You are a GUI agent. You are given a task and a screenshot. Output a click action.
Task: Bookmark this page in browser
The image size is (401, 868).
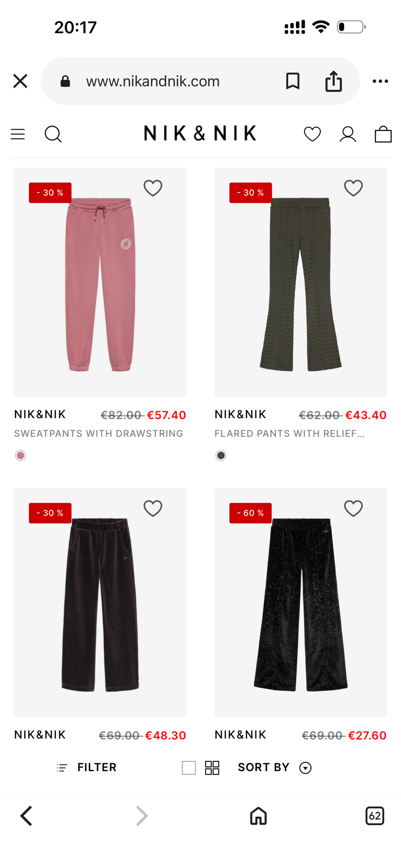click(x=293, y=81)
